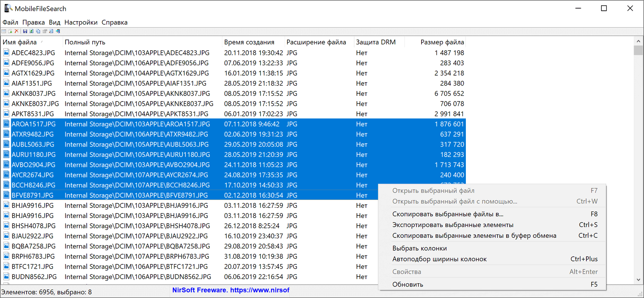The width and height of the screenshot is (644, 298).
Task: Open Search Options from the toolbar
Action: click(x=4, y=31)
